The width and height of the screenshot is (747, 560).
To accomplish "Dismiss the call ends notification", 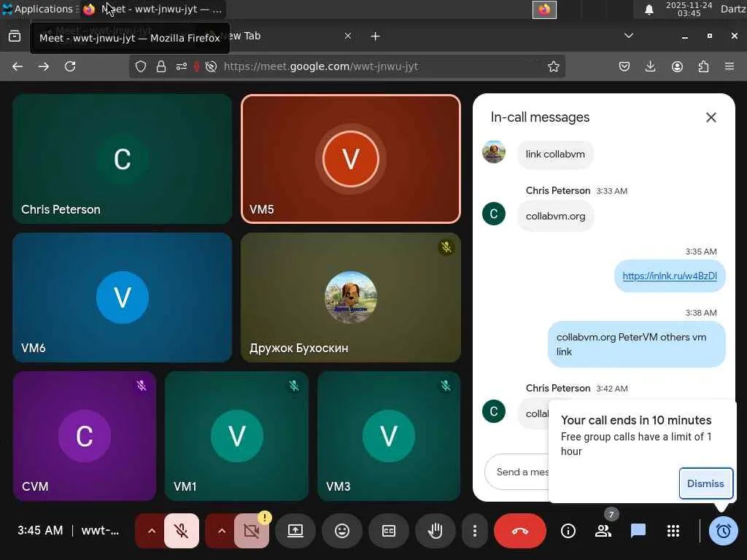I will coord(705,483).
